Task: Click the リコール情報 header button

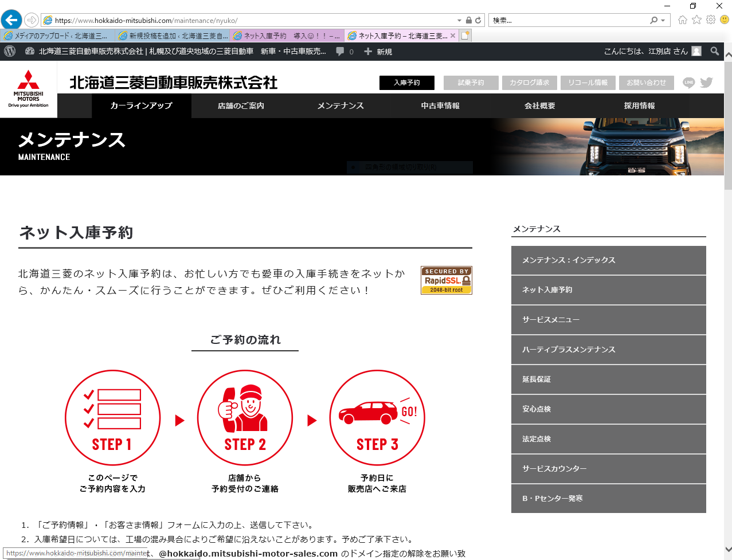Action: [x=588, y=83]
